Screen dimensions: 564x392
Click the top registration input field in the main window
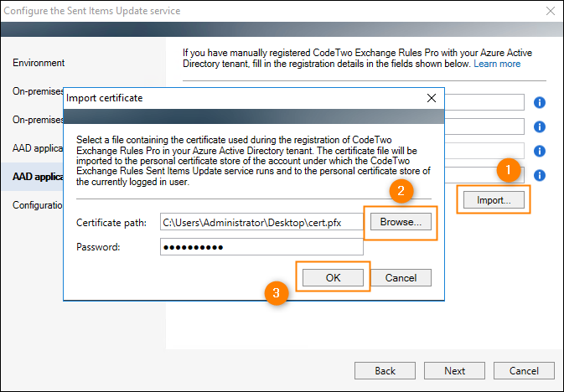(484, 102)
